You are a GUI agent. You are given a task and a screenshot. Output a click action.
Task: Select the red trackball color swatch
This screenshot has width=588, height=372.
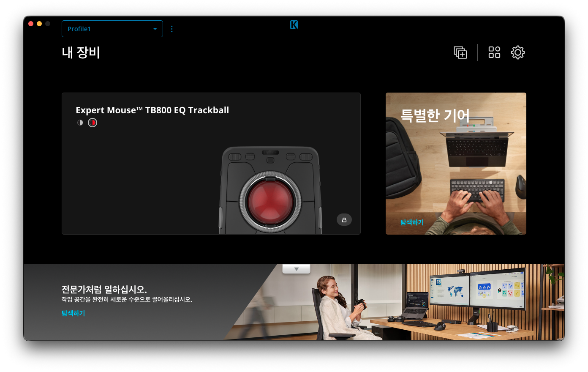tap(93, 123)
